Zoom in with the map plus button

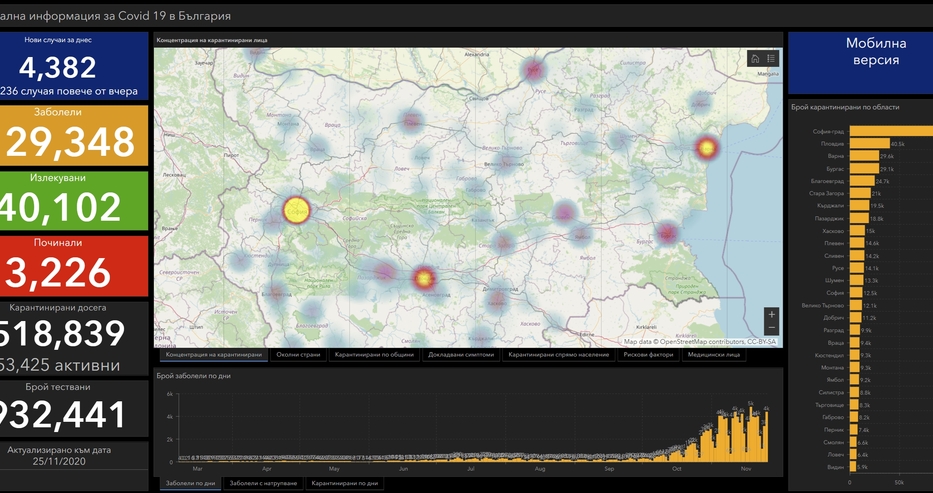coord(771,315)
